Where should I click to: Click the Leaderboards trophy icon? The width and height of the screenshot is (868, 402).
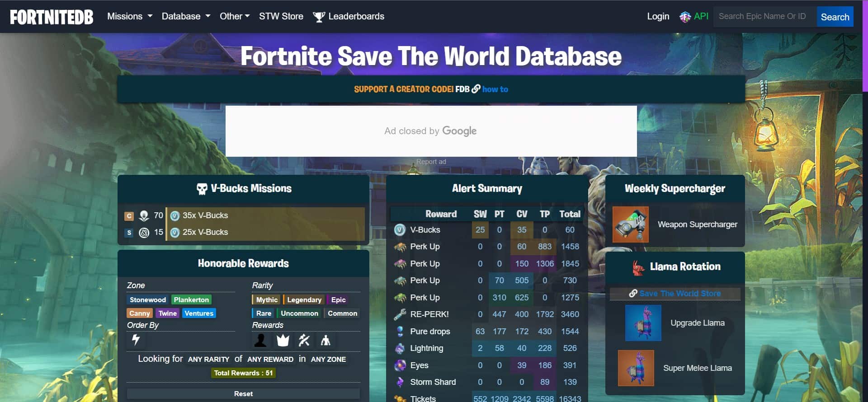coord(319,17)
